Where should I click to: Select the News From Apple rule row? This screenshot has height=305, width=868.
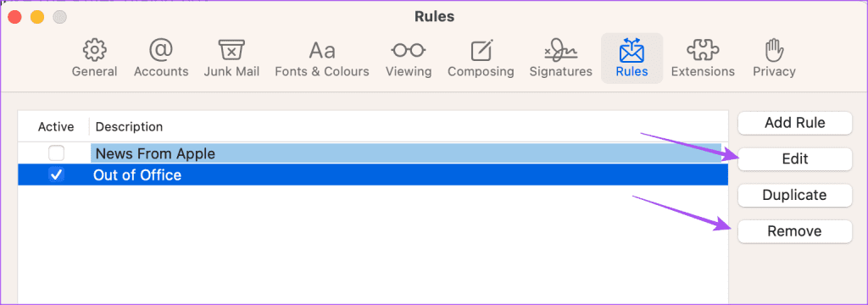373,153
